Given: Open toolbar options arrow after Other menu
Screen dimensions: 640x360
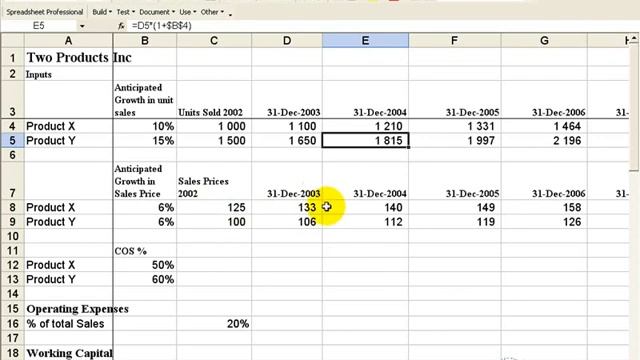Looking at the screenshot, I should click(x=230, y=15).
